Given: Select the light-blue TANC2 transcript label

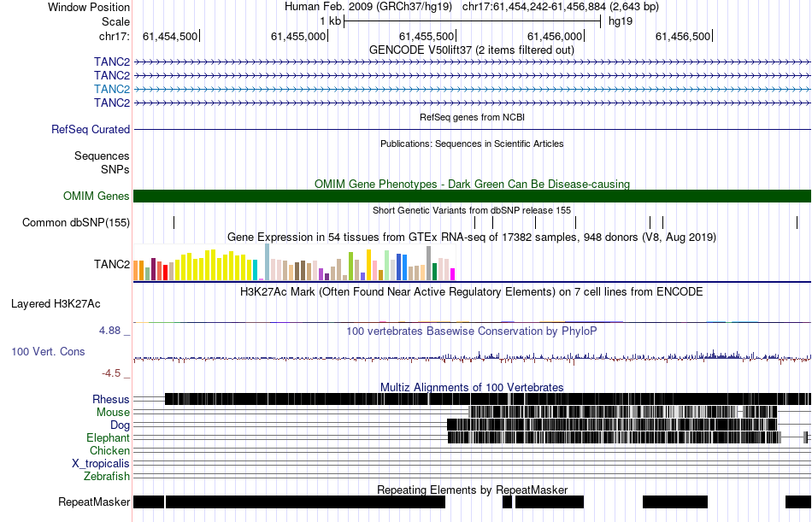Looking at the screenshot, I should tap(112, 89).
